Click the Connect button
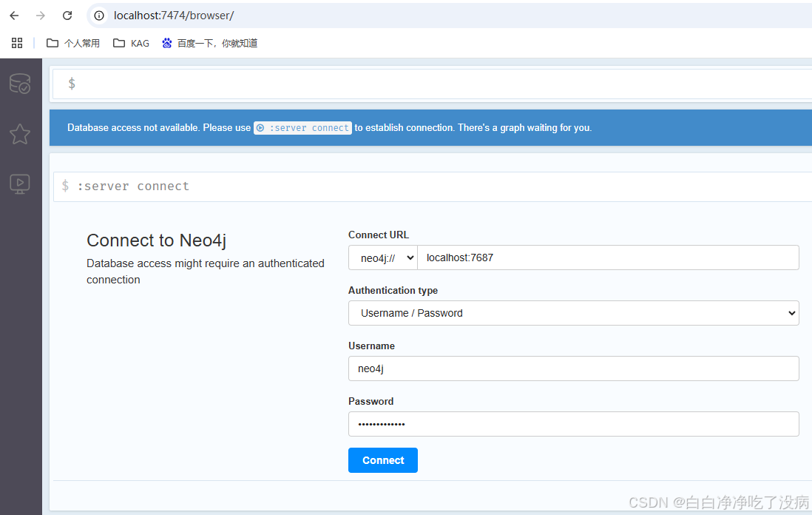 tap(382, 460)
